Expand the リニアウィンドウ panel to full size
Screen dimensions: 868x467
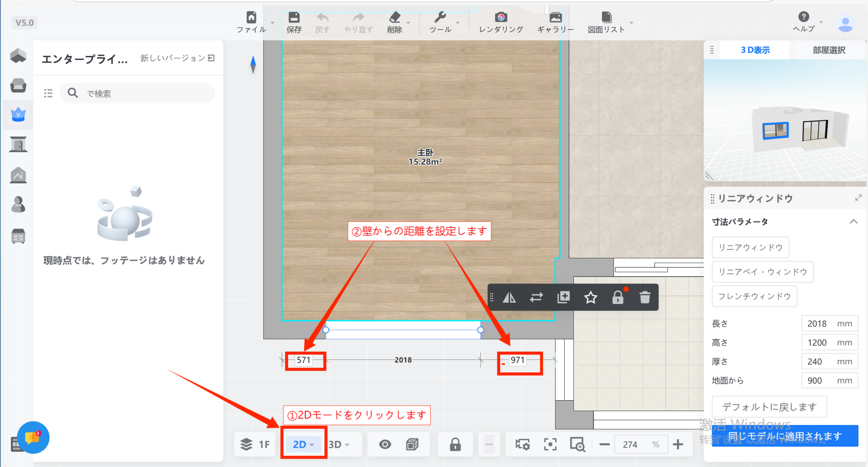point(858,198)
